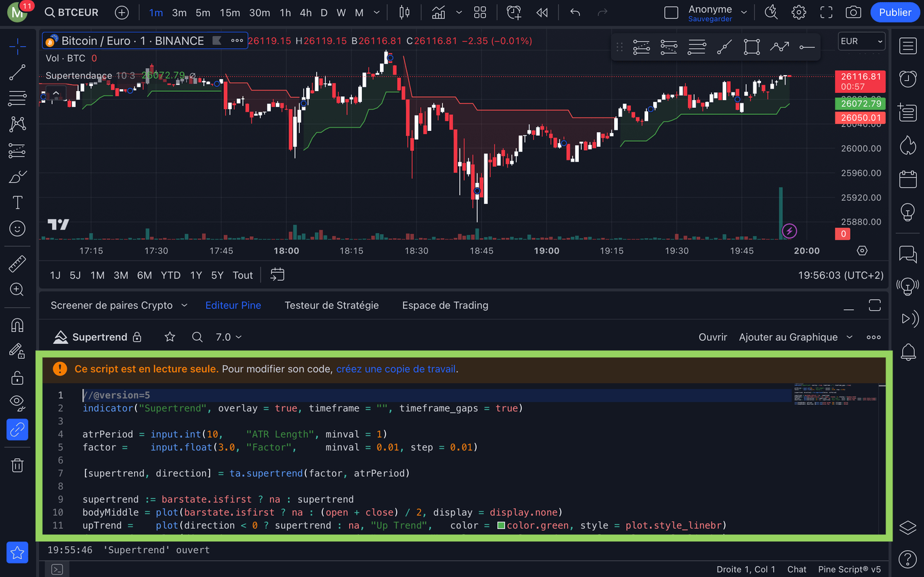Image resolution: width=924 pixels, height=577 pixels.
Task: Open the Pine version 7.0 dropdown
Action: [228, 336]
